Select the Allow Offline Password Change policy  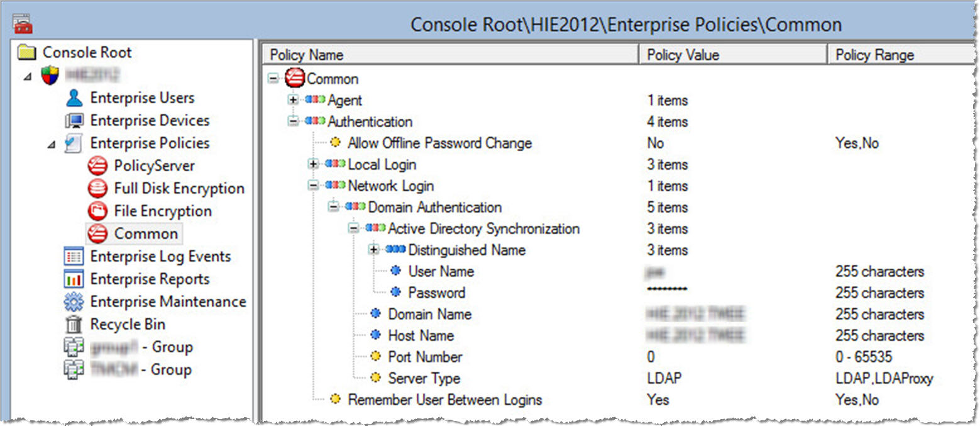[439, 143]
